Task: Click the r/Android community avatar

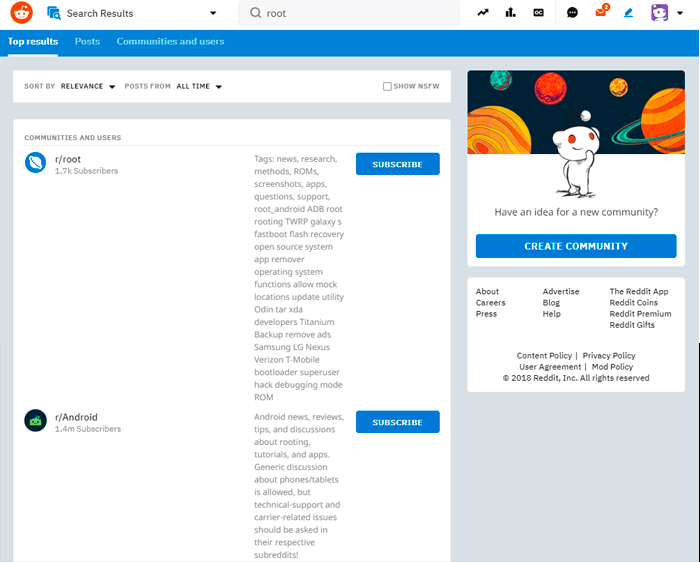Action: (35, 420)
